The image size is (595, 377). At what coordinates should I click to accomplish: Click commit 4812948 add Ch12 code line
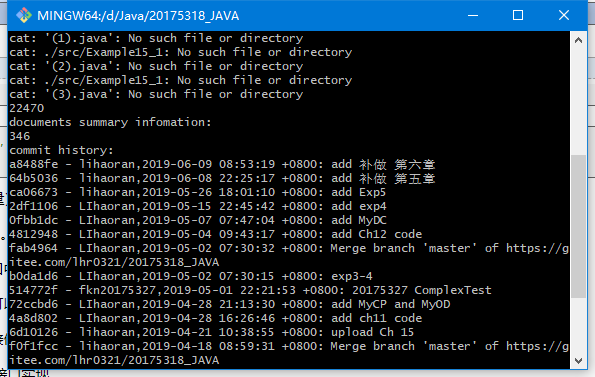click(x=216, y=235)
